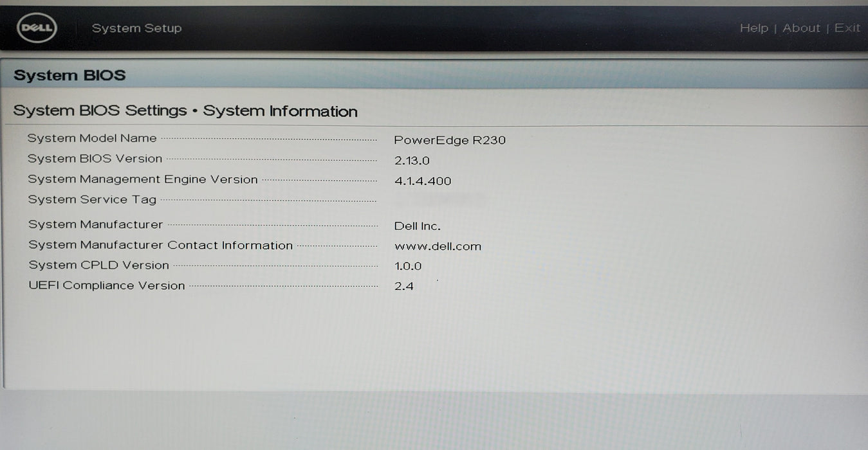Image resolution: width=868 pixels, height=450 pixels.
Task: Click Exit to leave System Setup
Action: [847, 28]
